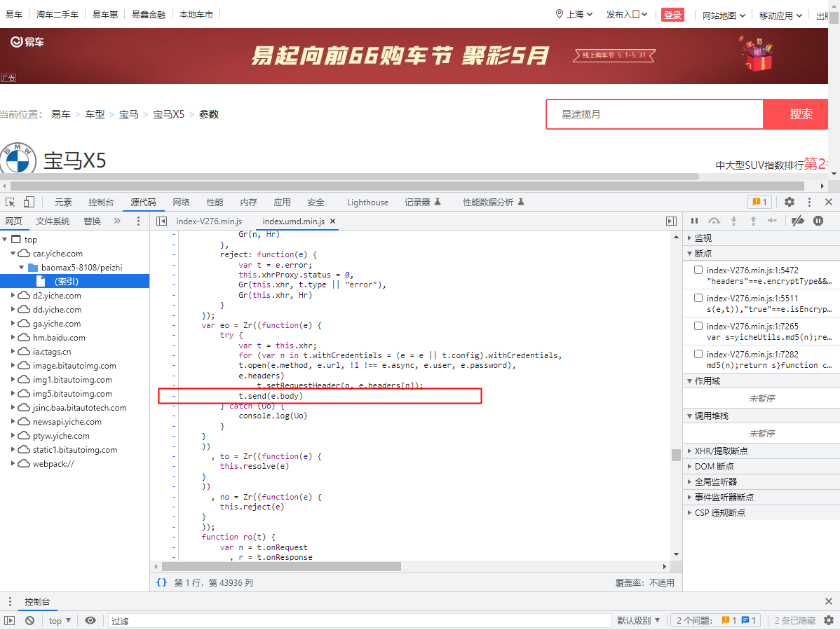Click the step into icon
840x630 pixels.
tap(734, 221)
